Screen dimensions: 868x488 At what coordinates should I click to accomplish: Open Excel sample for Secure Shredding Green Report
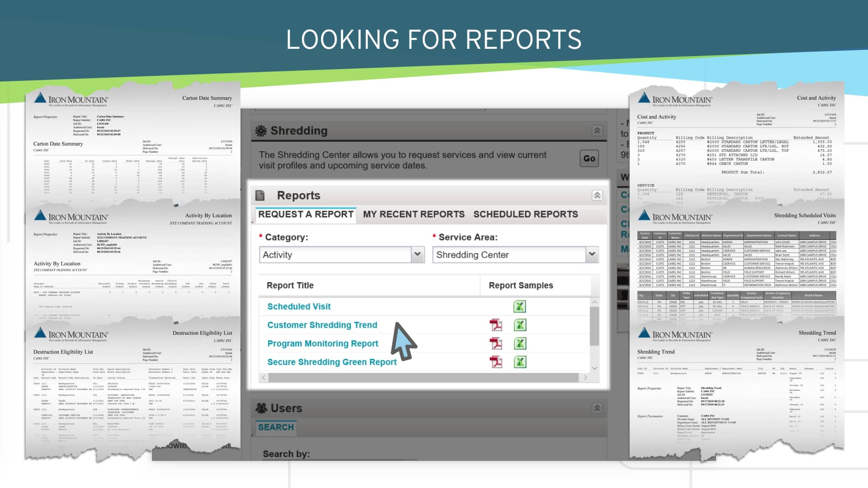(x=519, y=362)
